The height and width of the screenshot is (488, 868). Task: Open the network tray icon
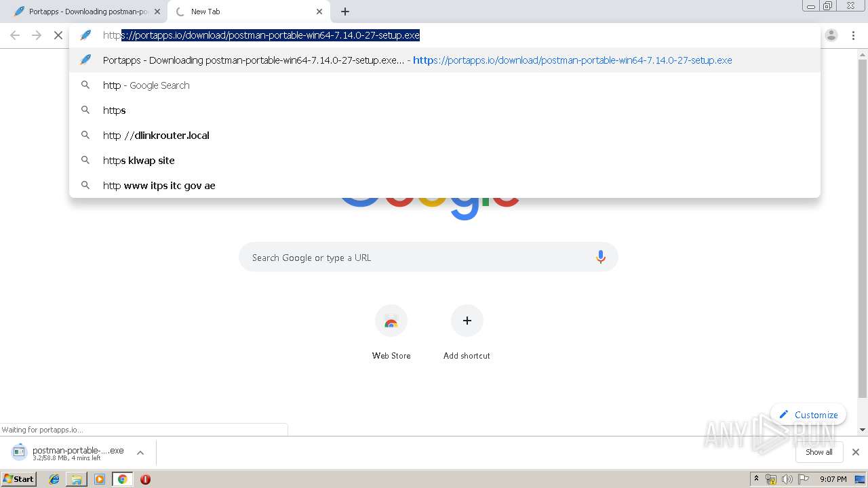771,479
